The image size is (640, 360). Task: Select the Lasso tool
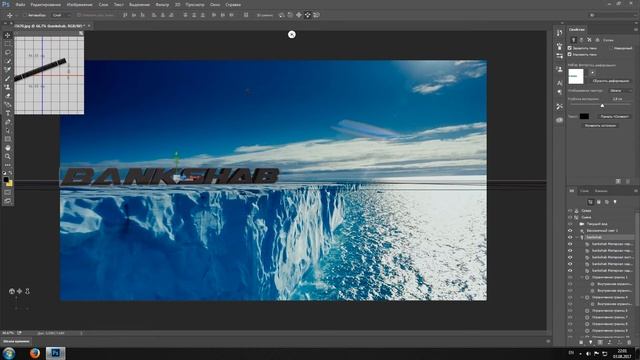click(x=7, y=53)
